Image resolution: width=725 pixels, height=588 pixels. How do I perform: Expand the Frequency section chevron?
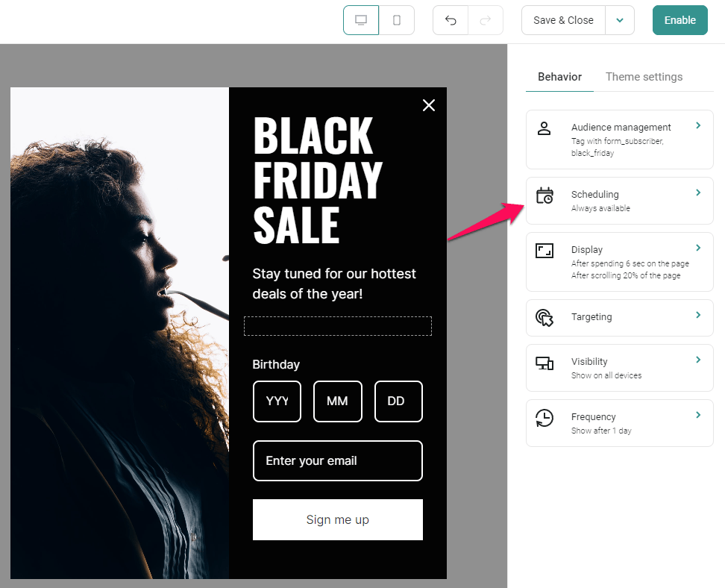point(698,415)
